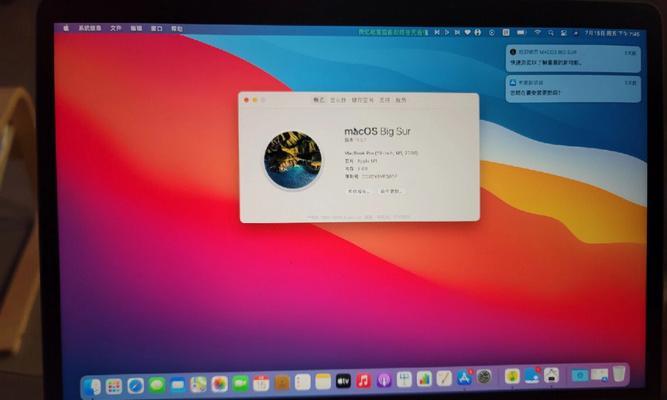Switch to the 儲存空間 tab

pyautogui.click(x=363, y=100)
